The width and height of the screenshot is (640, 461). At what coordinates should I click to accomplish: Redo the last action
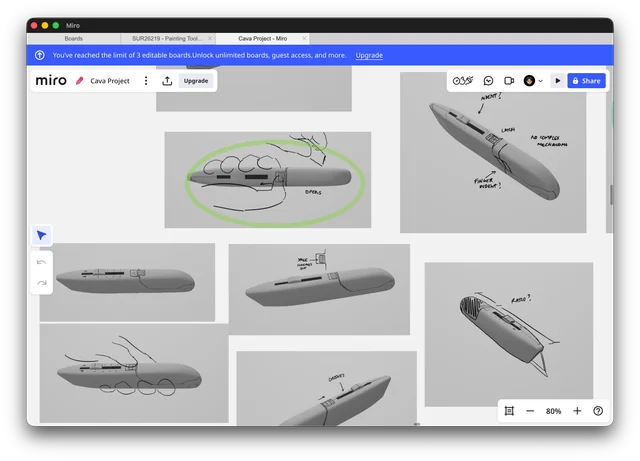pos(41,283)
